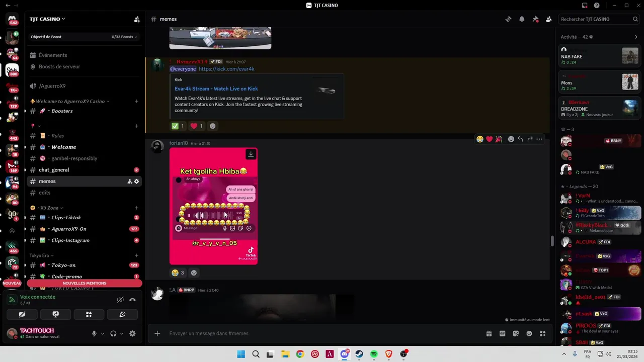Open microphone input options dropdown
This screenshot has height=362, width=644.
coord(102,333)
